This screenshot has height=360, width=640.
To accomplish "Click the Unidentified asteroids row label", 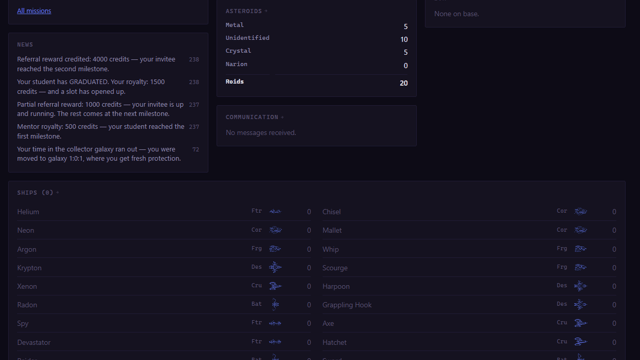I will point(247,38).
